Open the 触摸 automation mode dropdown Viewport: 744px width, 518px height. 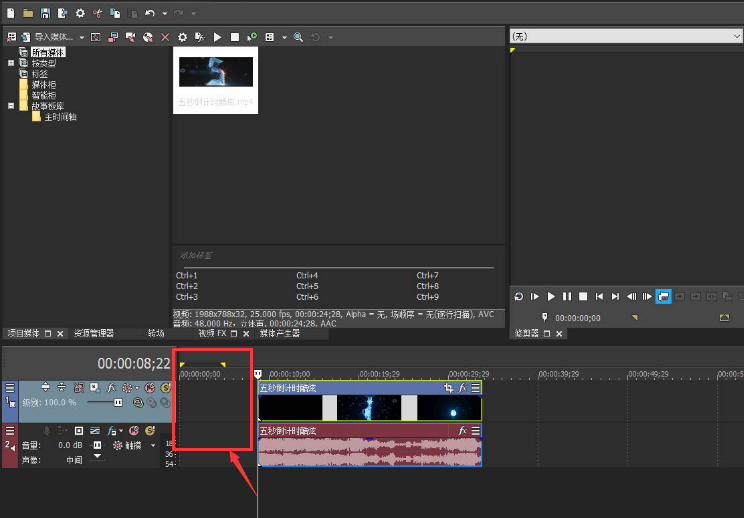153,445
